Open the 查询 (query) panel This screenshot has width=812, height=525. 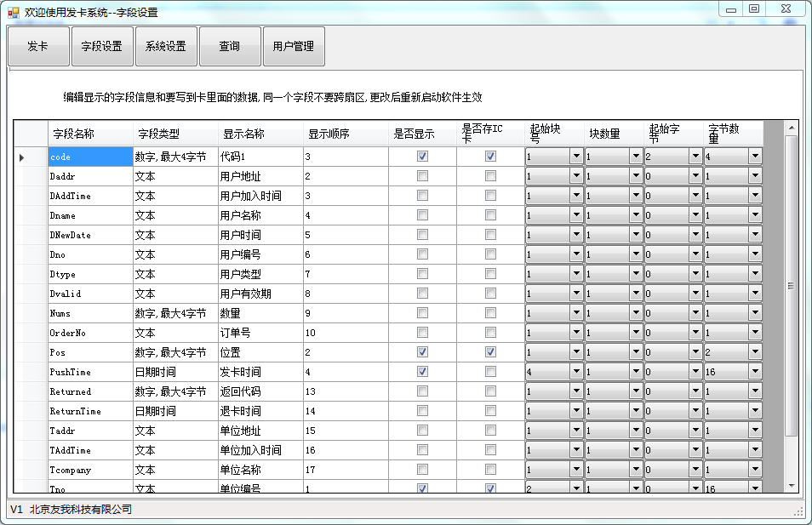(x=230, y=47)
